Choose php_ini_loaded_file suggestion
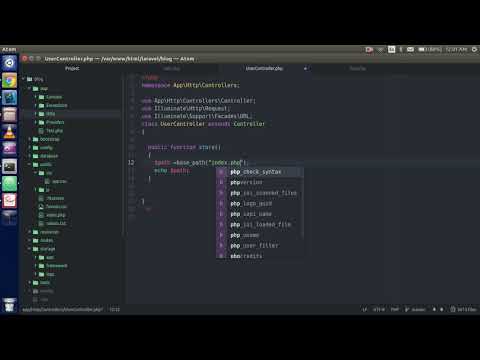 tap(260, 224)
